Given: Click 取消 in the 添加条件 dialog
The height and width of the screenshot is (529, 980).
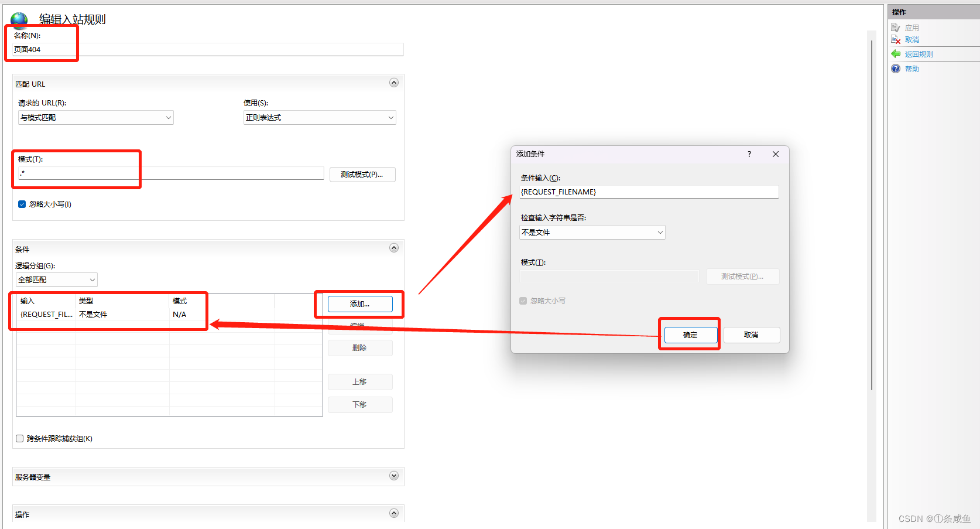Looking at the screenshot, I should [752, 335].
